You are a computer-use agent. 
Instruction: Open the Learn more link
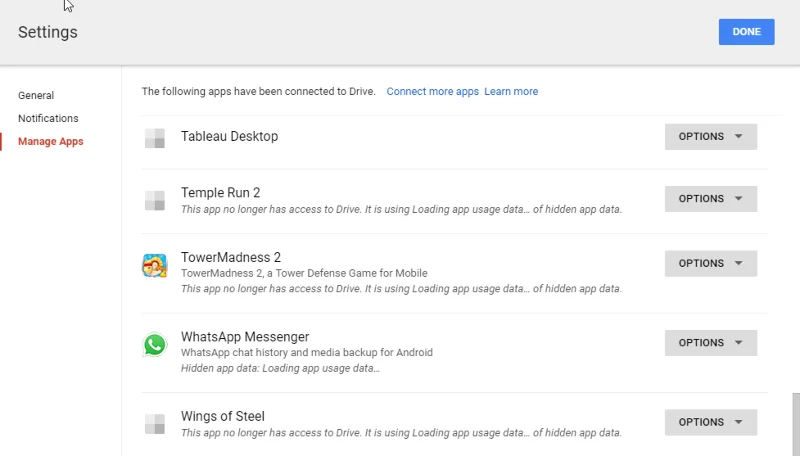(511, 92)
